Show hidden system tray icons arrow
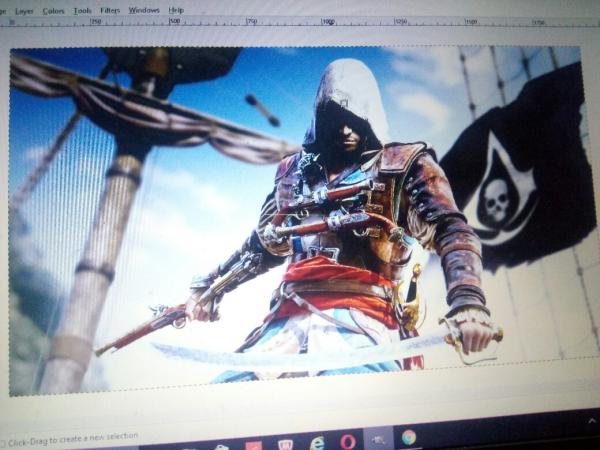 pos(592,421)
